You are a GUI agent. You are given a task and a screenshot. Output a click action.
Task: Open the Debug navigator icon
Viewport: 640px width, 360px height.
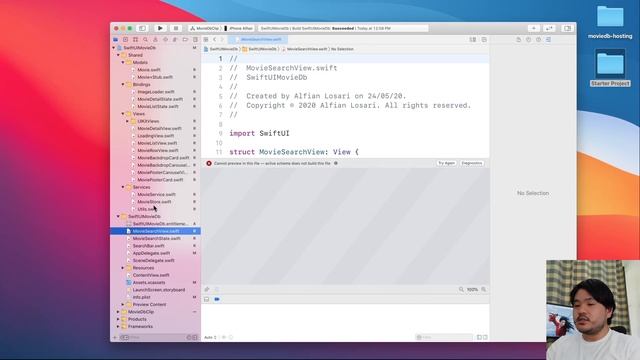coord(175,40)
